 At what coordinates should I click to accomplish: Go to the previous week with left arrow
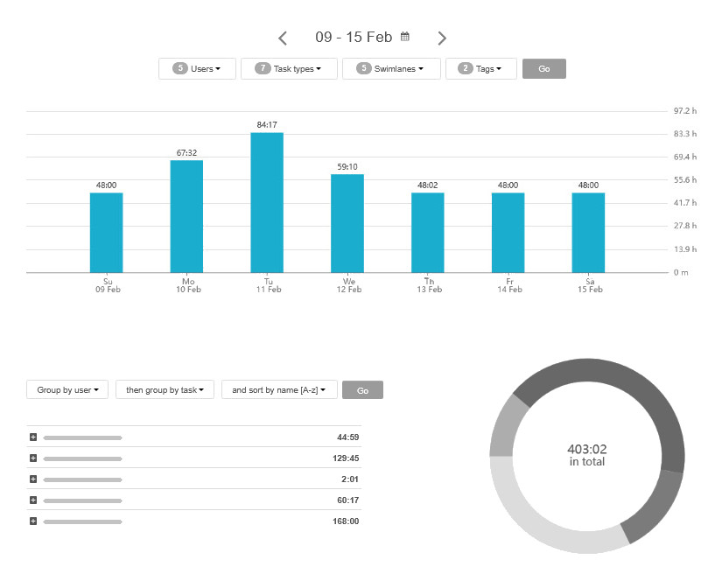(x=284, y=38)
